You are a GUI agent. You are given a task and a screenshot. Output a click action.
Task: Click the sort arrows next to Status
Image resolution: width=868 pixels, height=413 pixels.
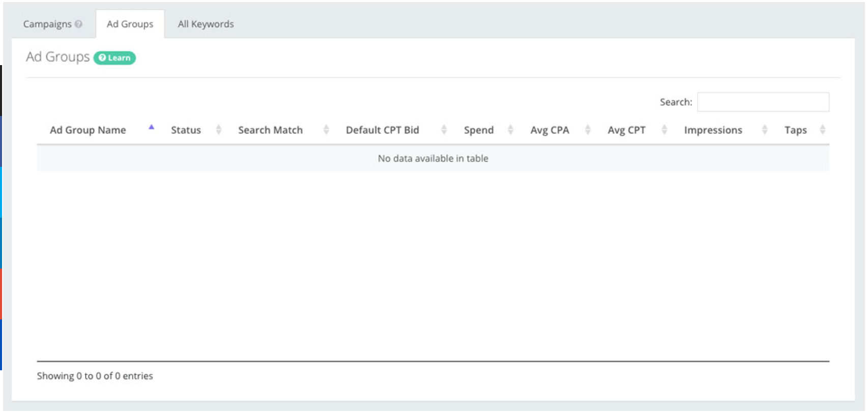point(218,130)
